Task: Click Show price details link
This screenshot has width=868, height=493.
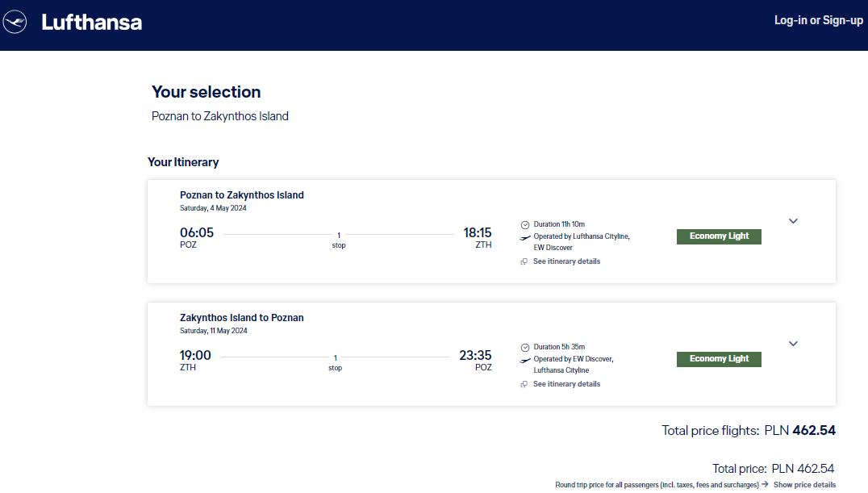Action: pyautogui.click(x=804, y=485)
